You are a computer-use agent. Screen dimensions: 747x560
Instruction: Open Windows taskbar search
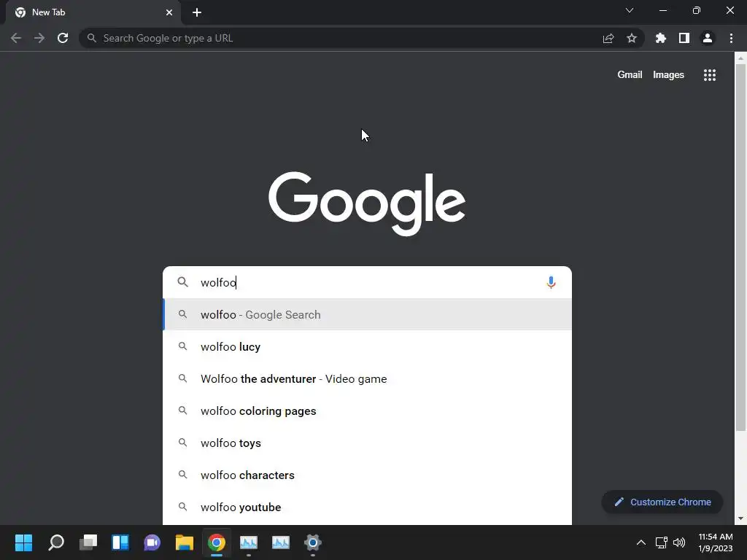point(56,542)
